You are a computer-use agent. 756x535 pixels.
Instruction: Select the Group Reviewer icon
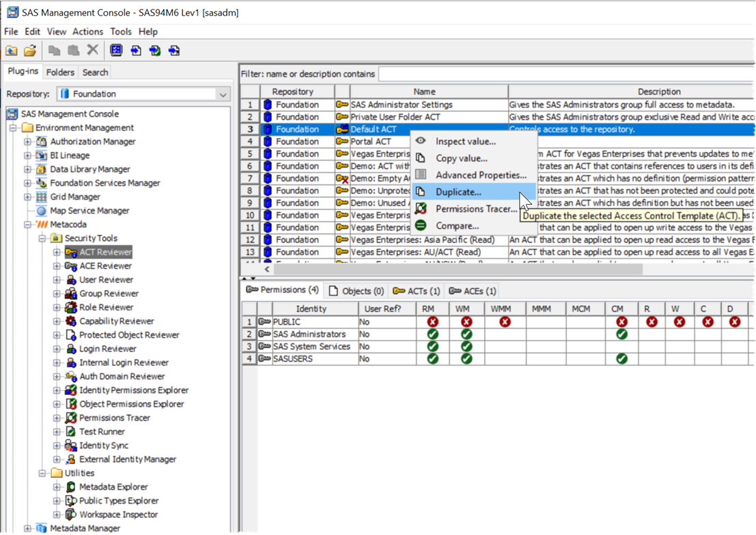pos(71,293)
